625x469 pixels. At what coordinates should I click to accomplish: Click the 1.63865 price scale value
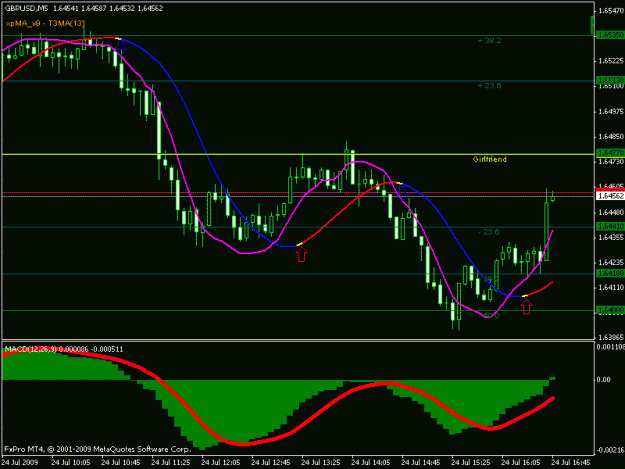pyautogui.click(x=611, y=338)
